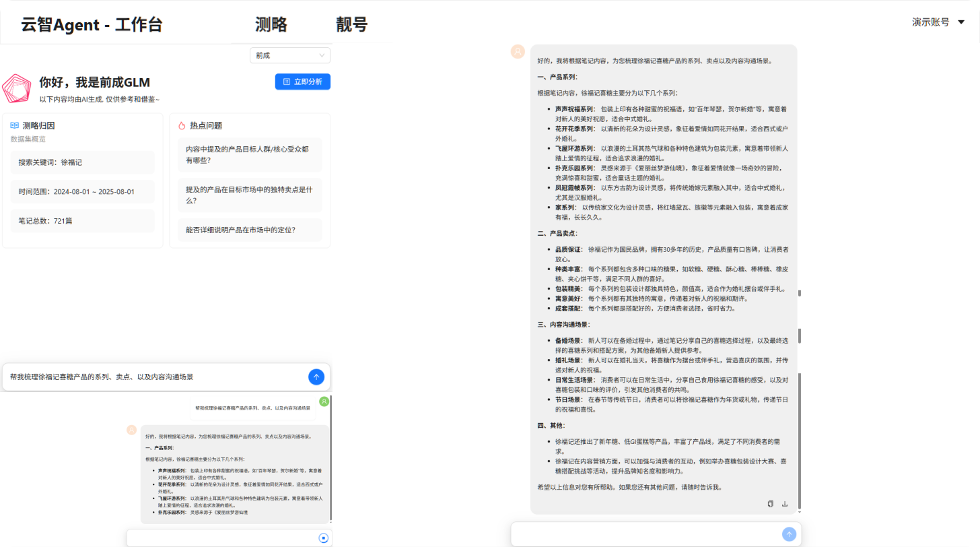Viewport: 980px width, 547px height.
Task: Click 二、产品卖点 heading in large reply
Action: 557,233
